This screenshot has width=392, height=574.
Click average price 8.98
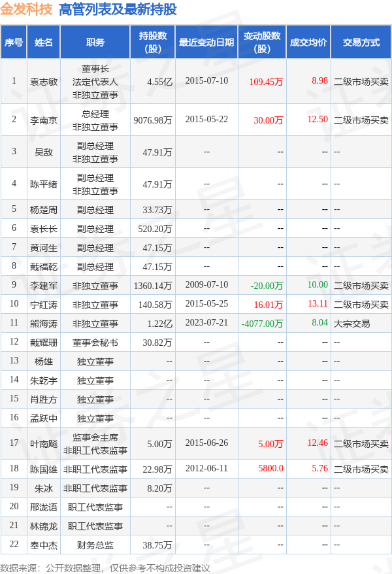(x=319, y=80)
